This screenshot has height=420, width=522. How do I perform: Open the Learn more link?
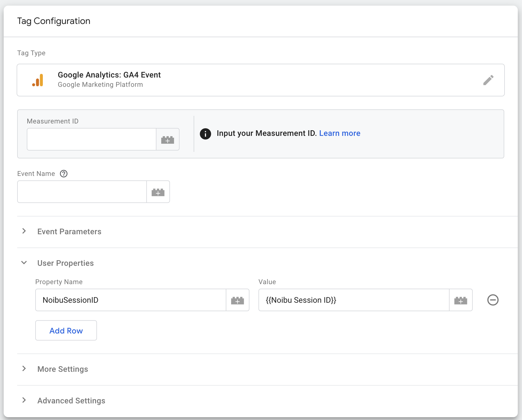click(340, 133)
